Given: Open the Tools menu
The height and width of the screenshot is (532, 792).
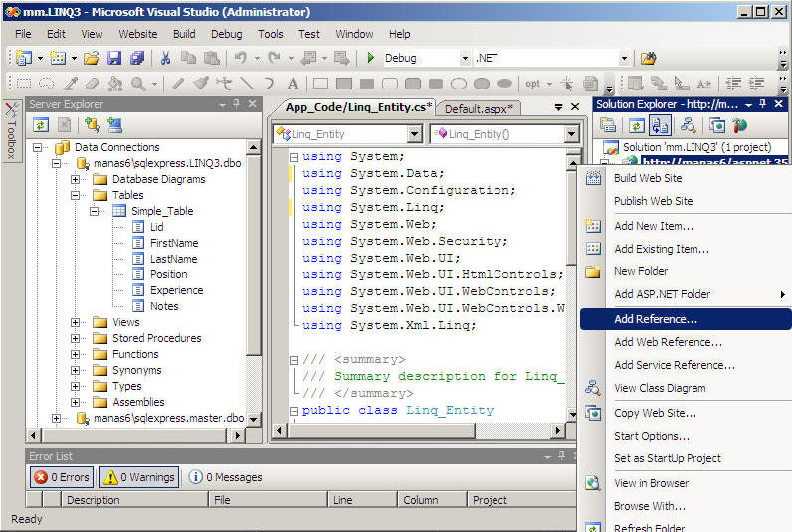Looking at the screenshot, I should 271,34.
